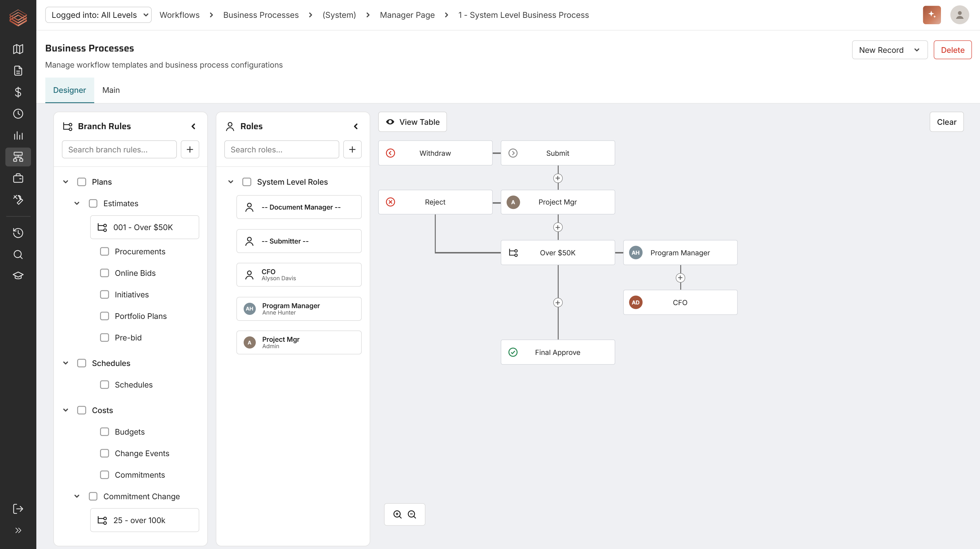
Task: Click the logout icon in sidebar
Action: (x=18, y=509)
